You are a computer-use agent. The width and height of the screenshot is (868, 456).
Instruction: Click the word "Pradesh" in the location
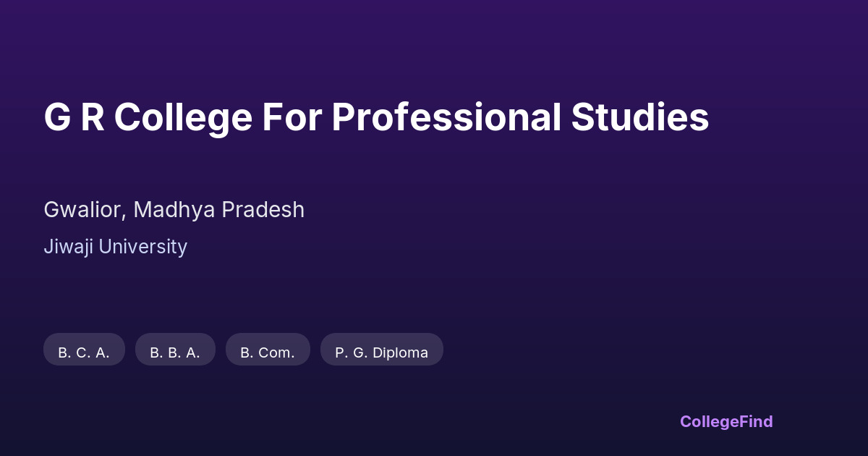(263, 210)
